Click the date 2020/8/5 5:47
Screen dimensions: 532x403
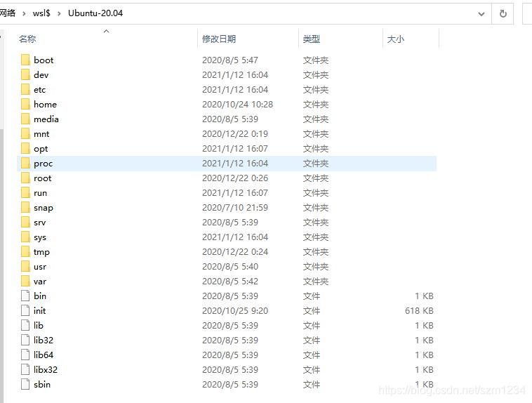(230, 60)
